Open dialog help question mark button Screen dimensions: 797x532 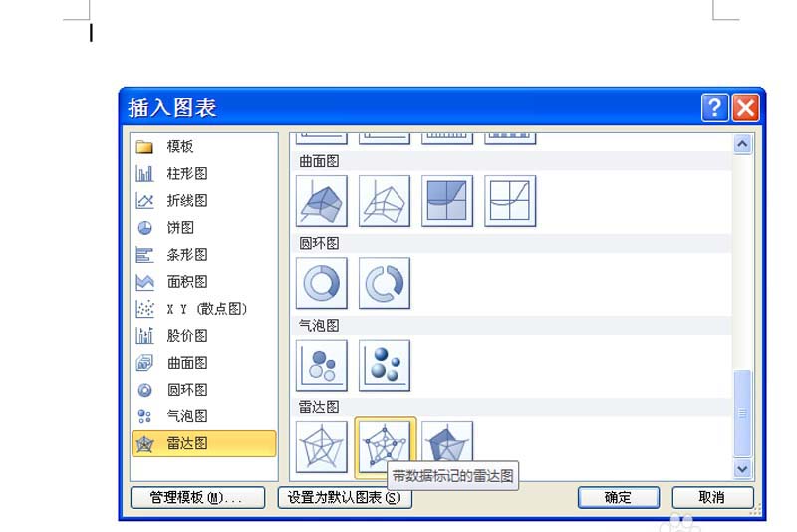pyautogui.click(x=715, y=108)
